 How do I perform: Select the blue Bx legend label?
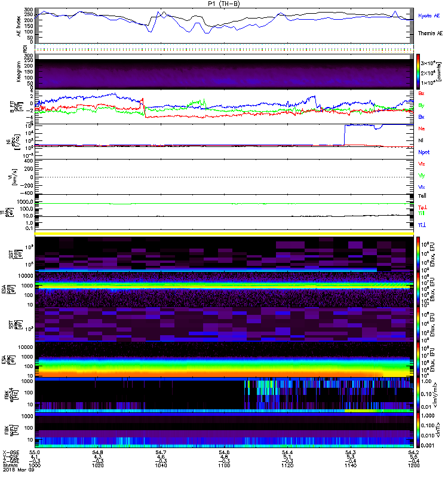tap(421, 117)
